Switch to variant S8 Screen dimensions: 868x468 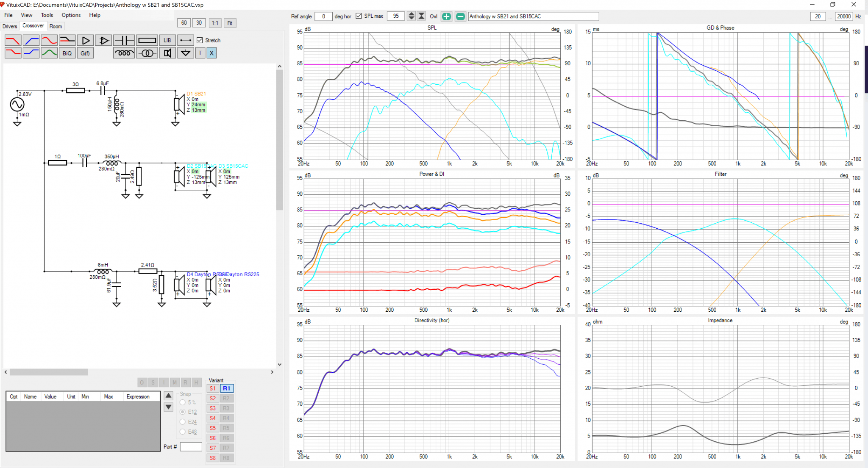213,458
